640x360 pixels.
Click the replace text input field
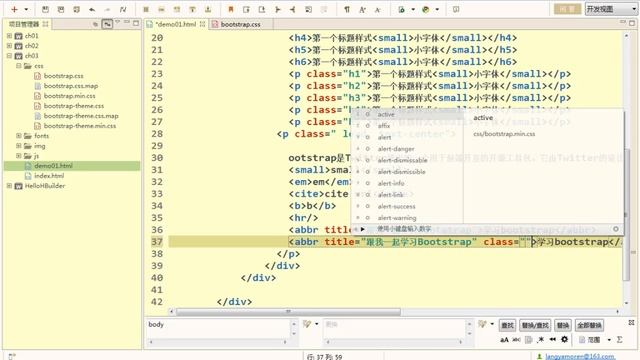click(x=395, y=328)
